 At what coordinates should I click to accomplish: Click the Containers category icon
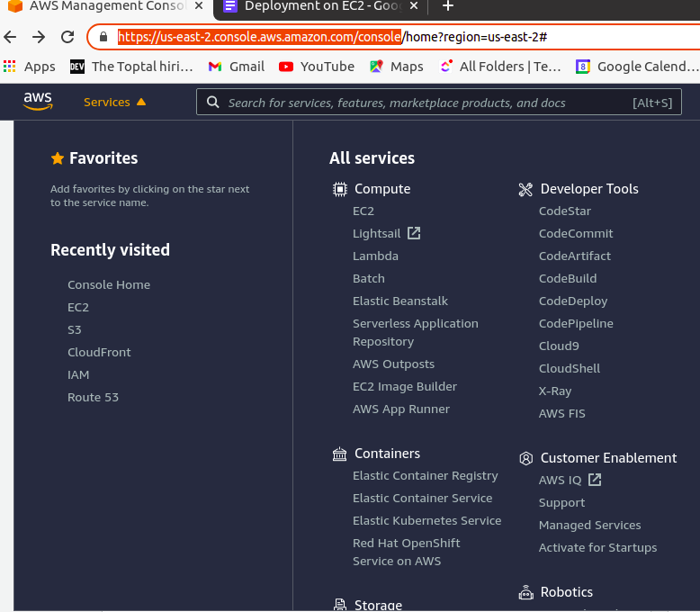coord(340,454)
